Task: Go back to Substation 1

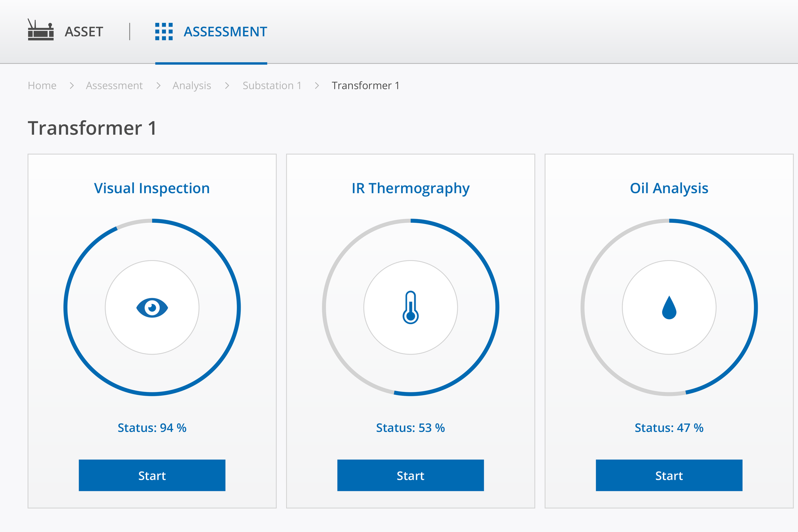Action: click(272, 86)
